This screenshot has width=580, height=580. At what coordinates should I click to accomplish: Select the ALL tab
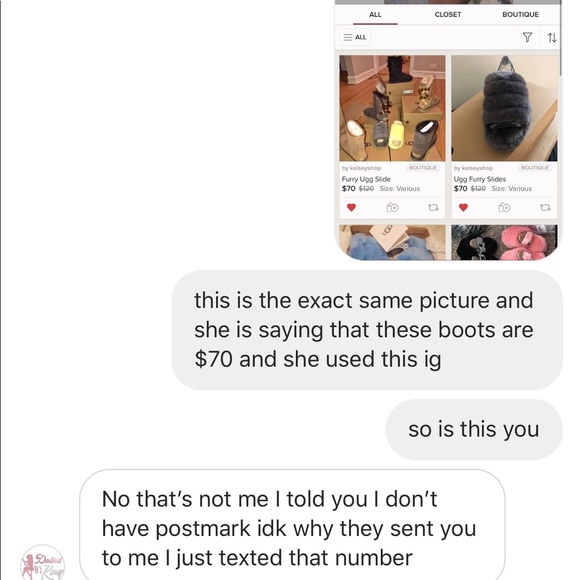375,14
